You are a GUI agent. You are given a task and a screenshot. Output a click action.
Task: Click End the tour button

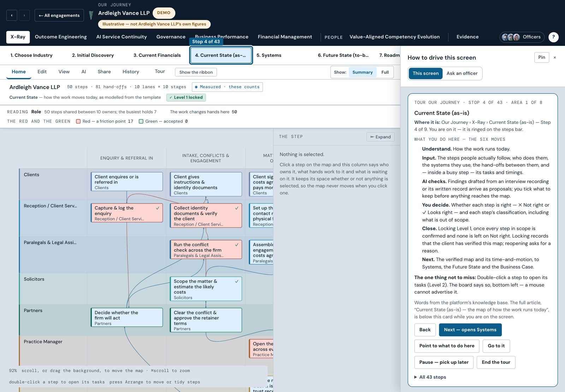pyautogui.click(x=496, y=362)
